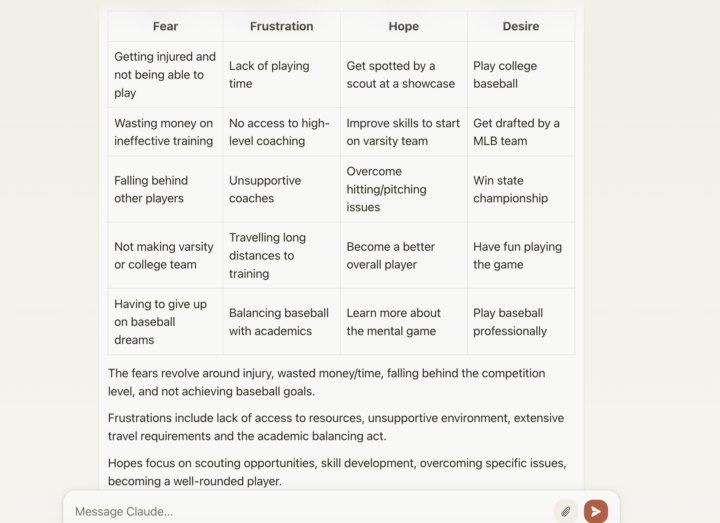Select the 'Get drafted by a MLB team' cell
This screenshot has height=523, width=720.
pyautogui.click(x=520, y=132)
